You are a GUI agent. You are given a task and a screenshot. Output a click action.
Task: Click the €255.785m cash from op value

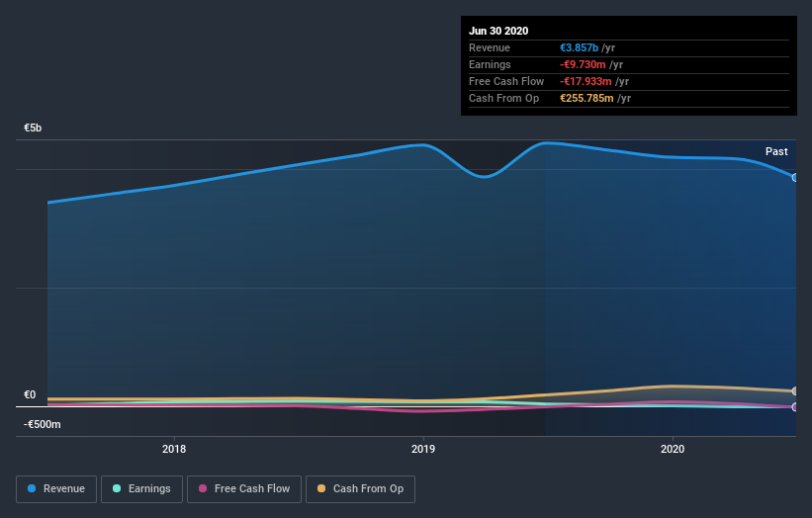pyautogui.click(x=586, y=98)
